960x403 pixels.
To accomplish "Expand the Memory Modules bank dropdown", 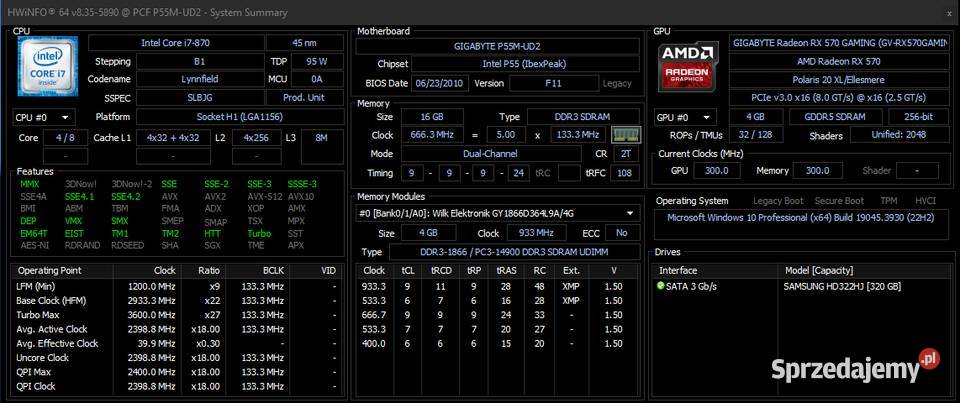I will coord(630,213).
